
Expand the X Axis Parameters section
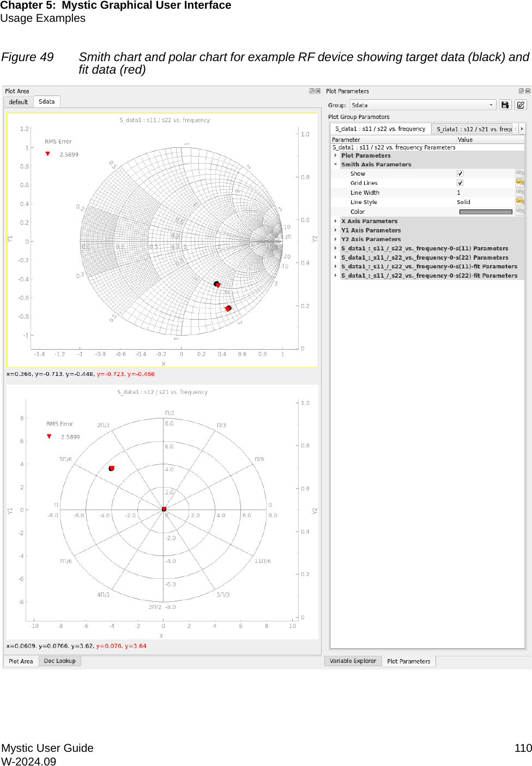(336, 221)
